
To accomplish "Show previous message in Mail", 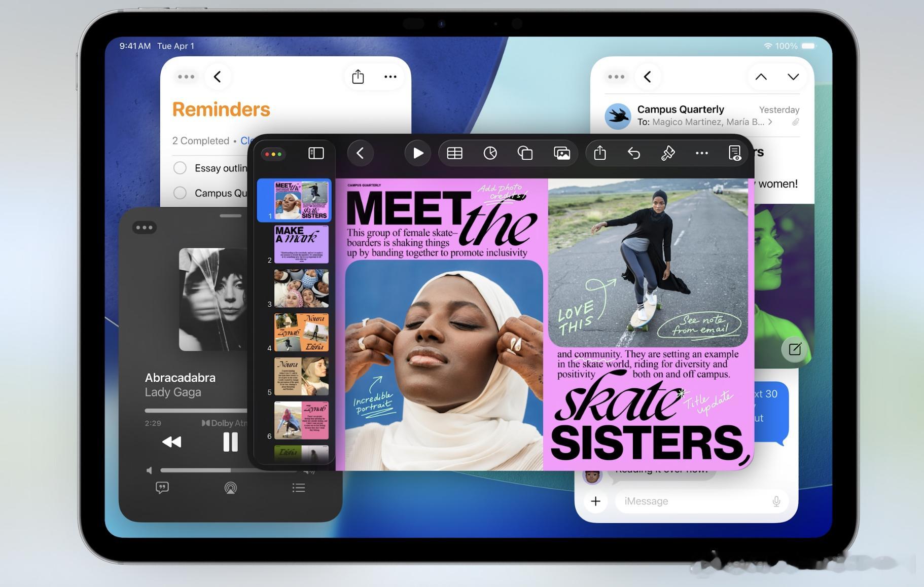I will [x=761, y=77].
